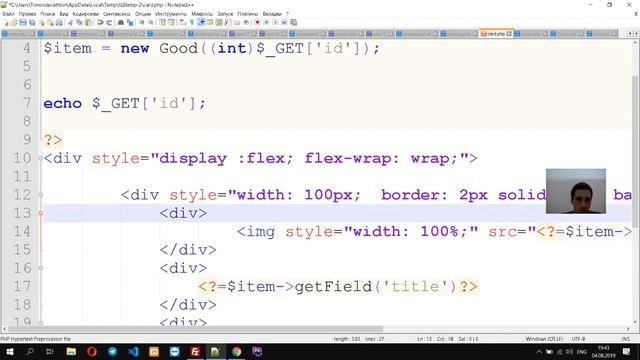
Task: Open the Запуск menu
Action: pos(225,14)
